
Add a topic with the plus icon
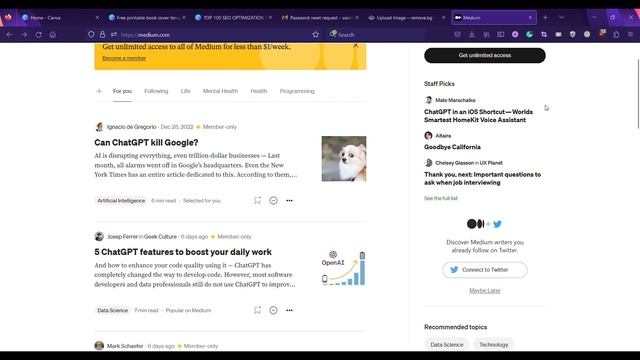point(99,91)
